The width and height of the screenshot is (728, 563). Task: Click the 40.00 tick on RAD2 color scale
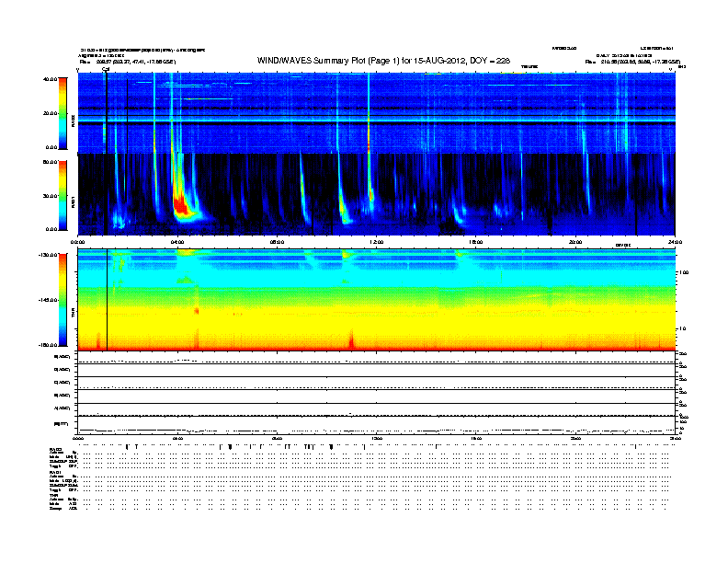click(x=50, y=79)
